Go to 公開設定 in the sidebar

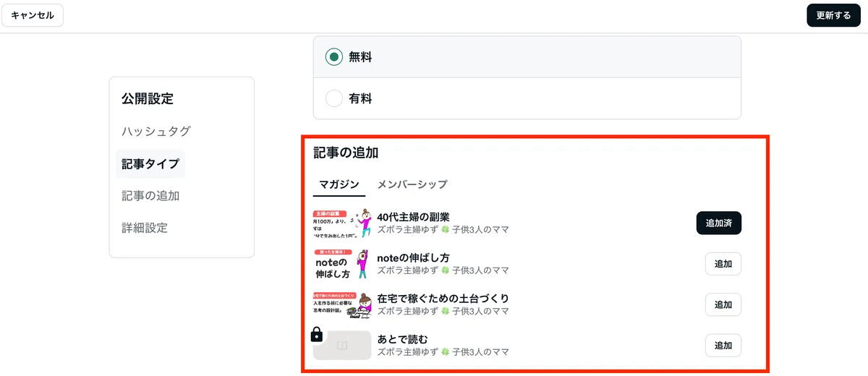coord(148,99)
